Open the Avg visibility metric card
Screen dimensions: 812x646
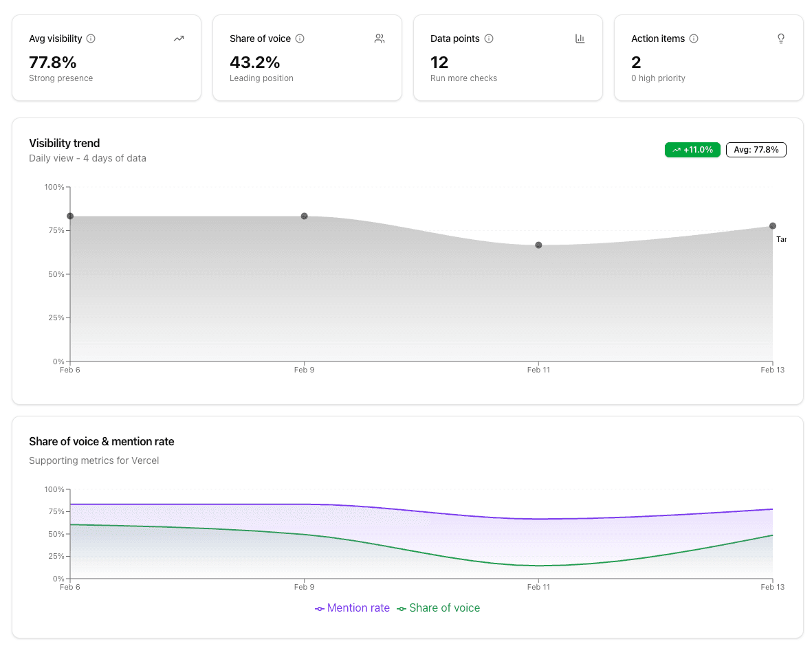(x=106, y=58)
